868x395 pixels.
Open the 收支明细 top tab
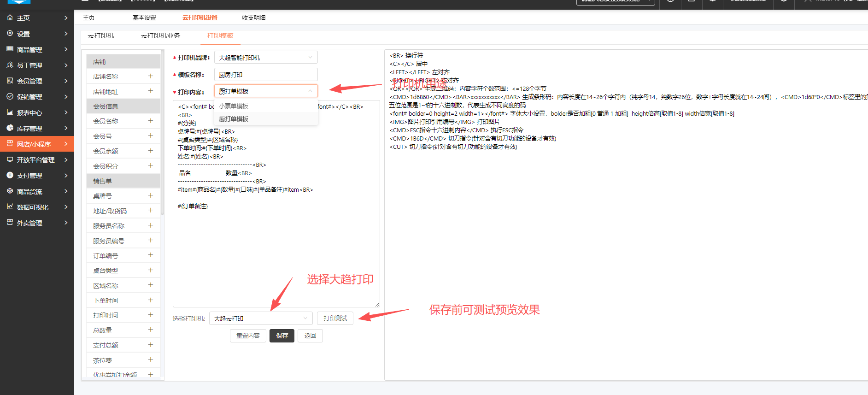click(253, 18)
